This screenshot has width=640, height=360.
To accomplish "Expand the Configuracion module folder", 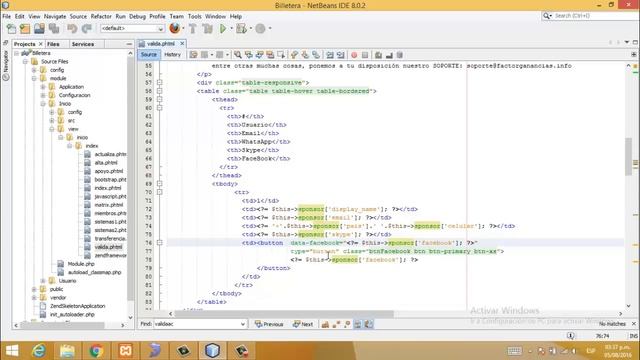I will click(43, 95).
